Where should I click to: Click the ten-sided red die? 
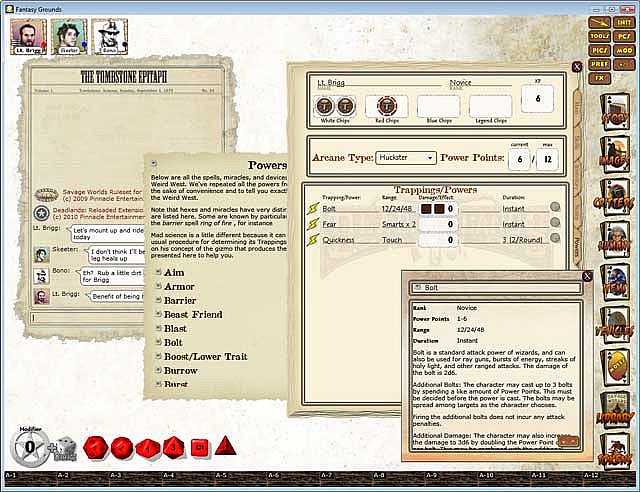pos(147,447)
